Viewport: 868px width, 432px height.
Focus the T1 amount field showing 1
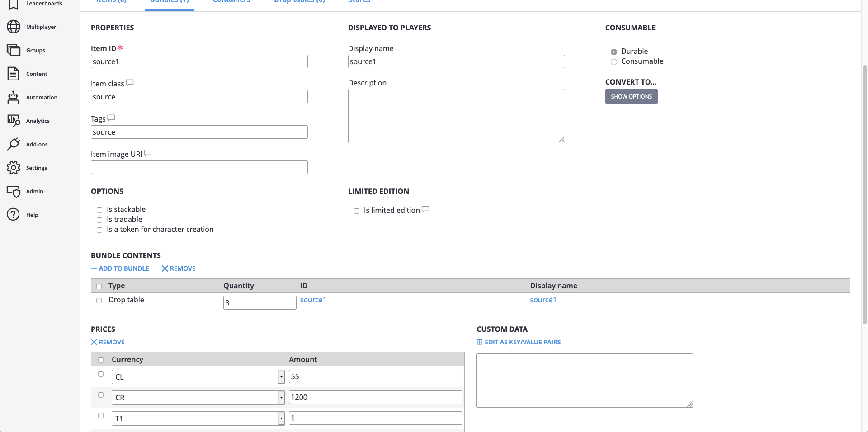(376, 418)
